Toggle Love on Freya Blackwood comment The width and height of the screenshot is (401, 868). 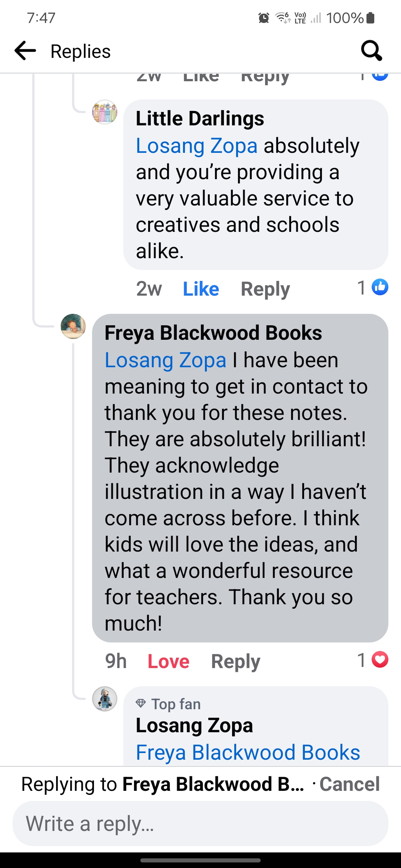pyautogui.click(x=169, y=661)
